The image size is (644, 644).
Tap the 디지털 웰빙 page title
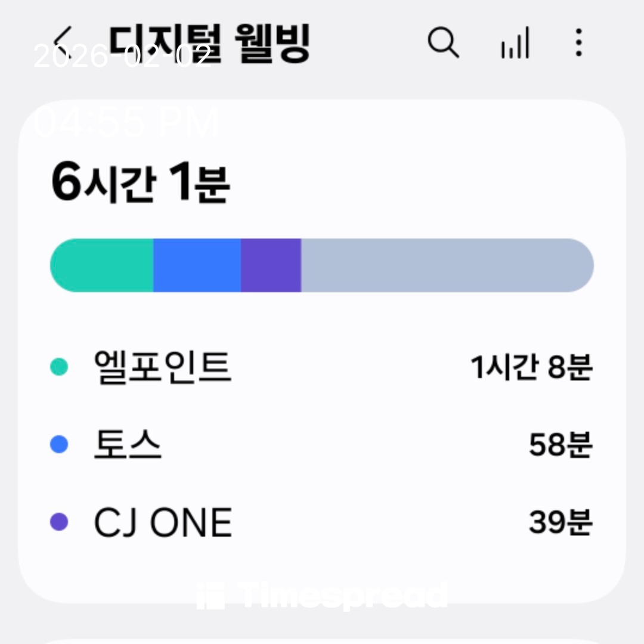(x=210, y=44)
